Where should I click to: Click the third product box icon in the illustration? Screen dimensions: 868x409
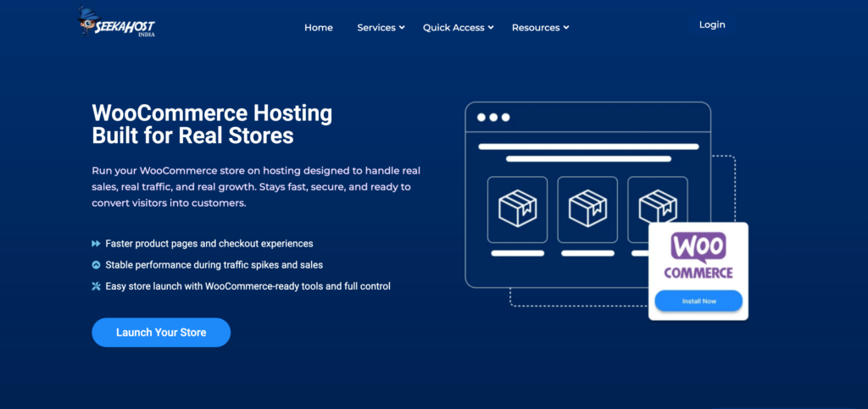pos(658,206)
